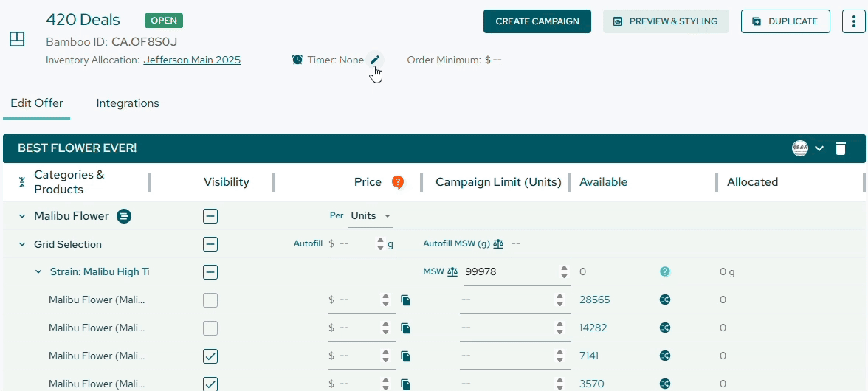This screenshot has height=391, width=868.
Task: Edit the Timer with the pencil icon
Action: pos(375,60)
